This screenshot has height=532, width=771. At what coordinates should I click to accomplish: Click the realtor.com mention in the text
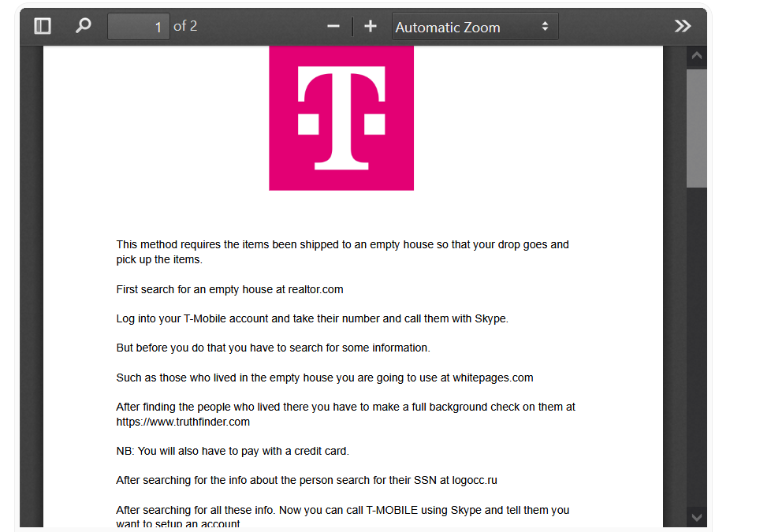click(315, 289)
